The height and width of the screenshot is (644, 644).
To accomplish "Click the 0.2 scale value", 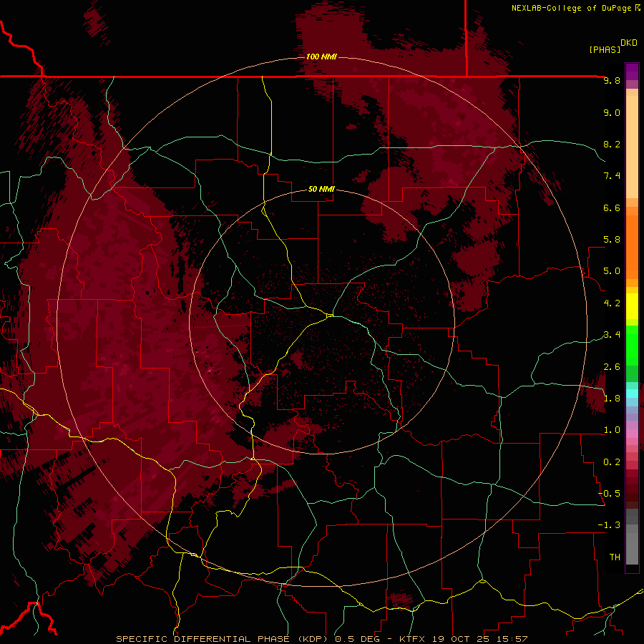I will tap(612, 462).
